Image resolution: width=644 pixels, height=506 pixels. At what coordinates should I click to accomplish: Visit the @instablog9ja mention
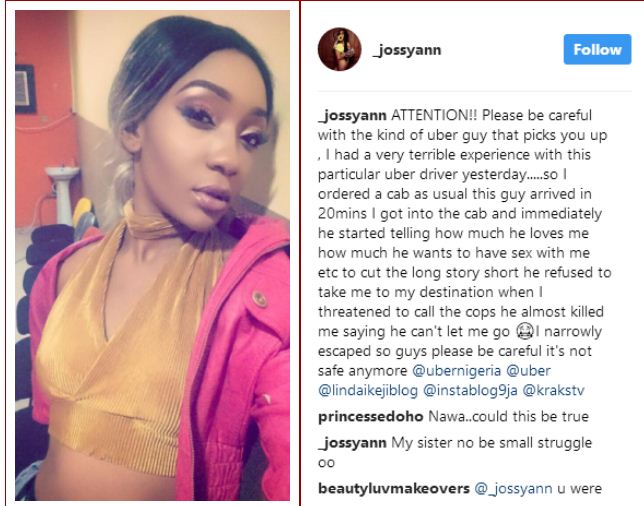(x=470, y=390)
